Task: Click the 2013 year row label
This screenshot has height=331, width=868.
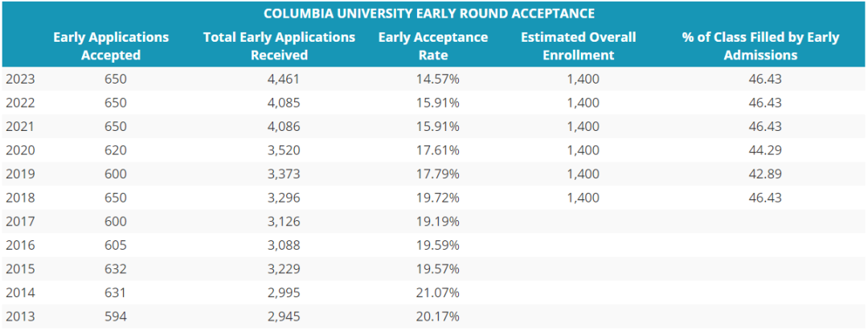Action: coord(20,316)
